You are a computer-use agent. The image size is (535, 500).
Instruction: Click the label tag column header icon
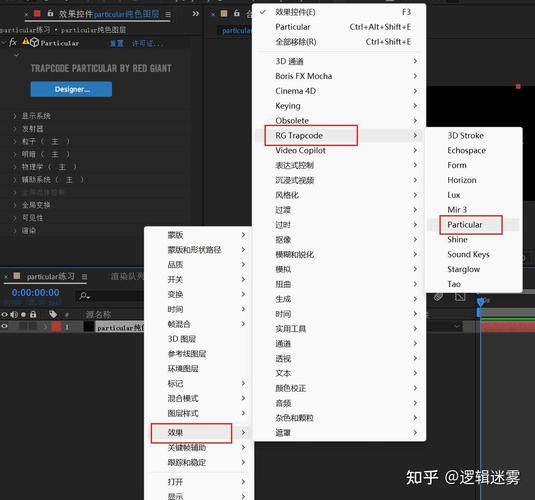53,314
